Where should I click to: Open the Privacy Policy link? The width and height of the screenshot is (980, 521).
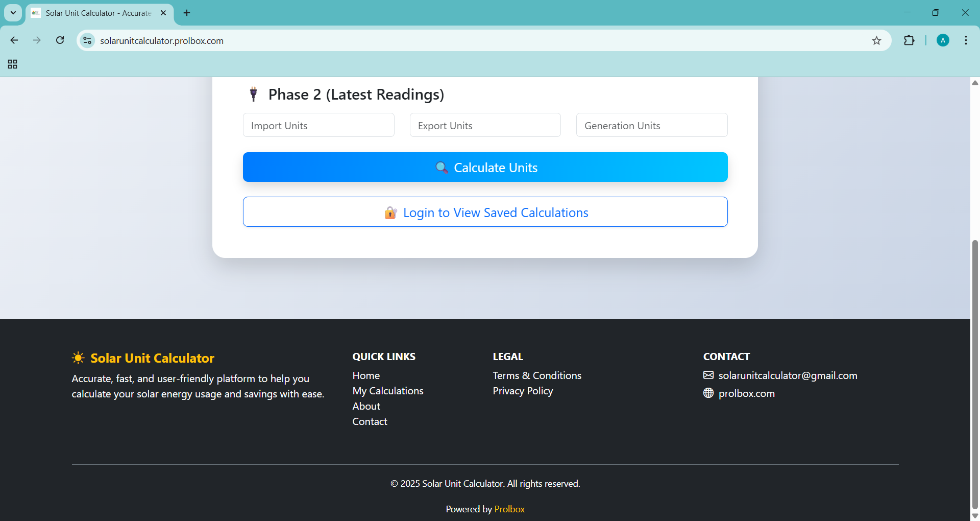click(x=523, y=391)
